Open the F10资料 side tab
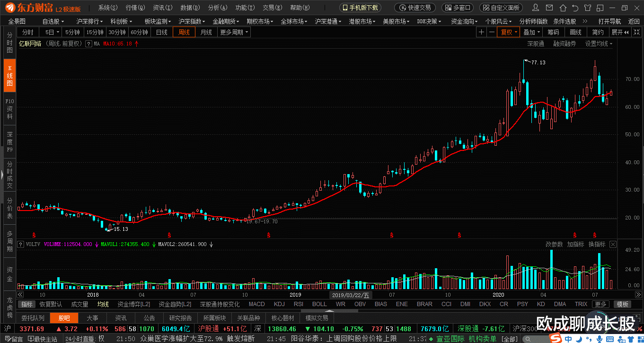644x343 pixels. (x=9, y=108)
